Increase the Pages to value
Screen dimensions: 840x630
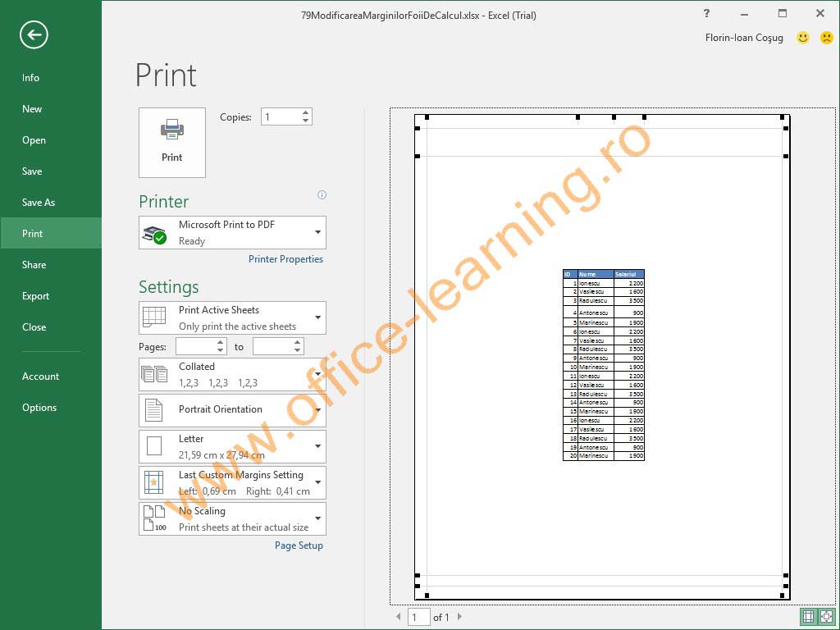coord(298,342)
